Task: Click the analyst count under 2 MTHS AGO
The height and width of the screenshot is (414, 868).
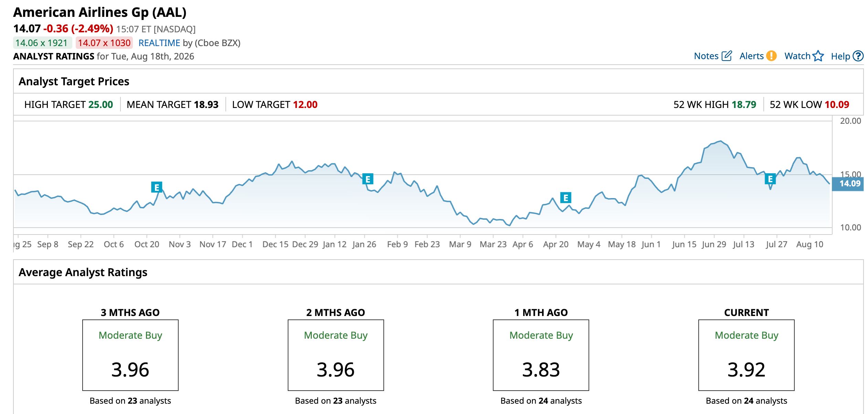Action: (x=336, y=401)
